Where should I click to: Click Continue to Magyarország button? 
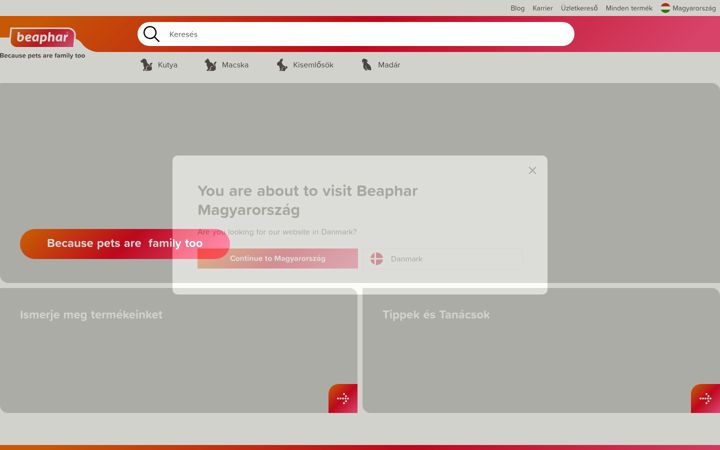[x=277, y=259]
